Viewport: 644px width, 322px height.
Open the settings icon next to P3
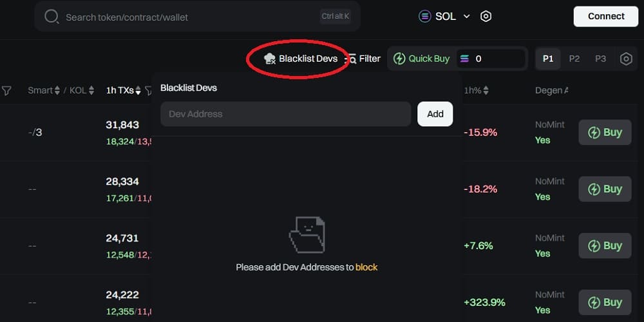(x=626, y=59)
